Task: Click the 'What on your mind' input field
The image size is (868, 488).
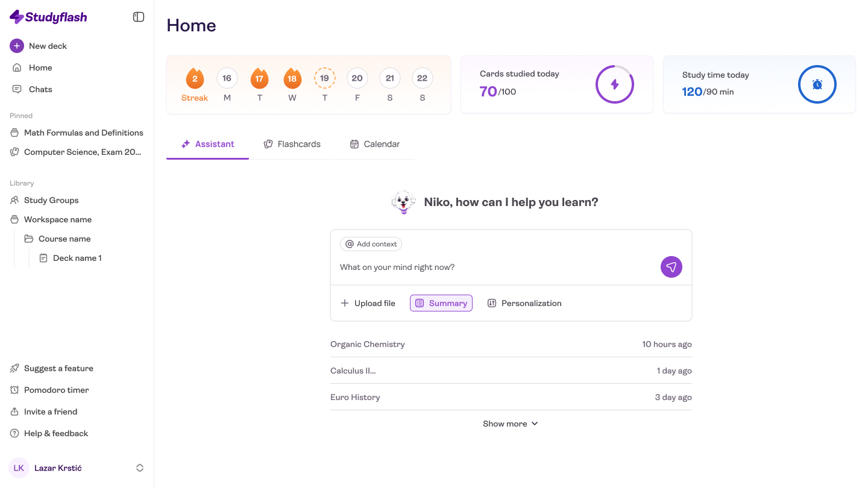Action: coord(494,267)
